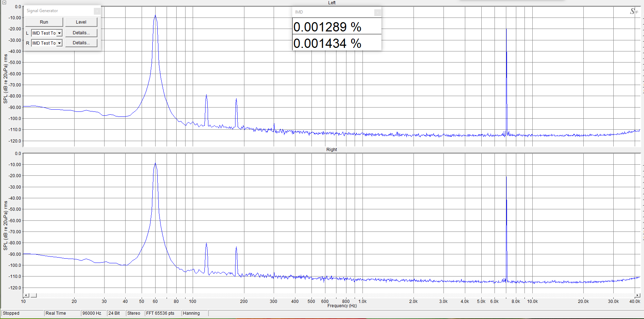Close the IMD readout panel
This screenshot has height=319, width=644.
pyautogui.click(x=377, y=13)
